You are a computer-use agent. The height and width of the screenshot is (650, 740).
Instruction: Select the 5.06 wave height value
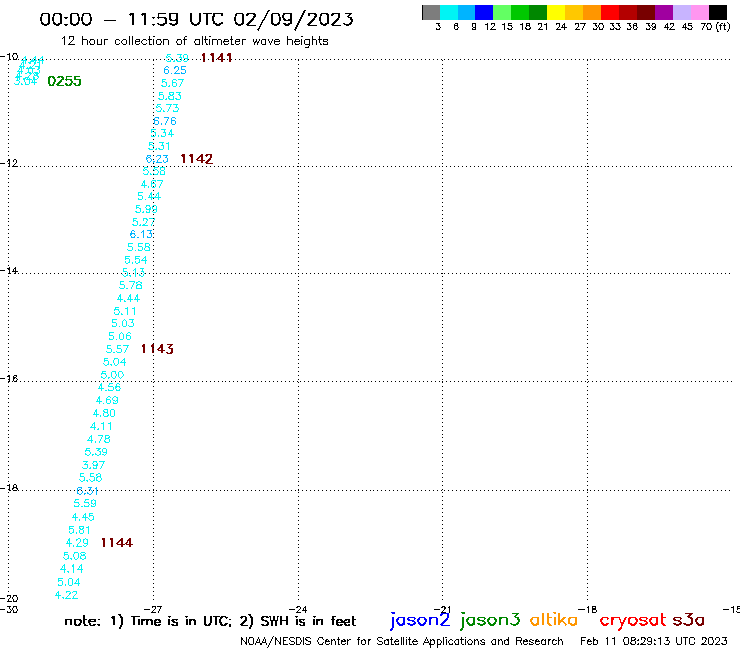pyautogui.click(x=120, y=337)
